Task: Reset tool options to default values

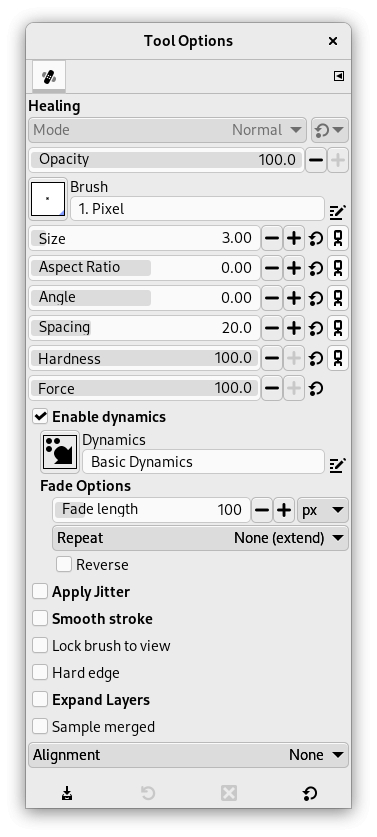Action: tap(310, 793)
